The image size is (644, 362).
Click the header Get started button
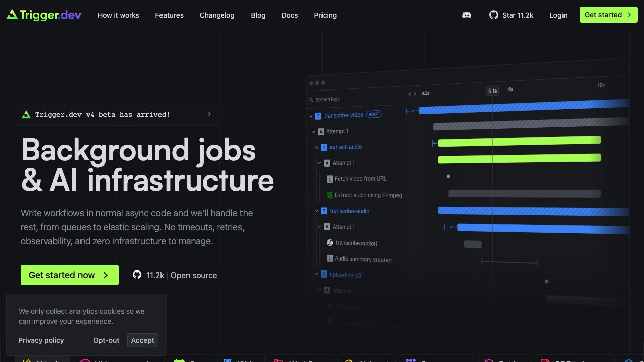click(608, 15)
